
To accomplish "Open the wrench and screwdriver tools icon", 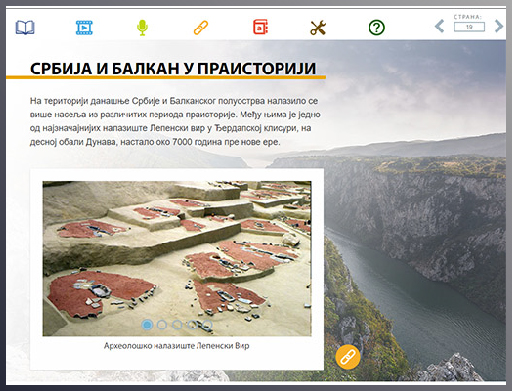I will click(x=318, y=28).
